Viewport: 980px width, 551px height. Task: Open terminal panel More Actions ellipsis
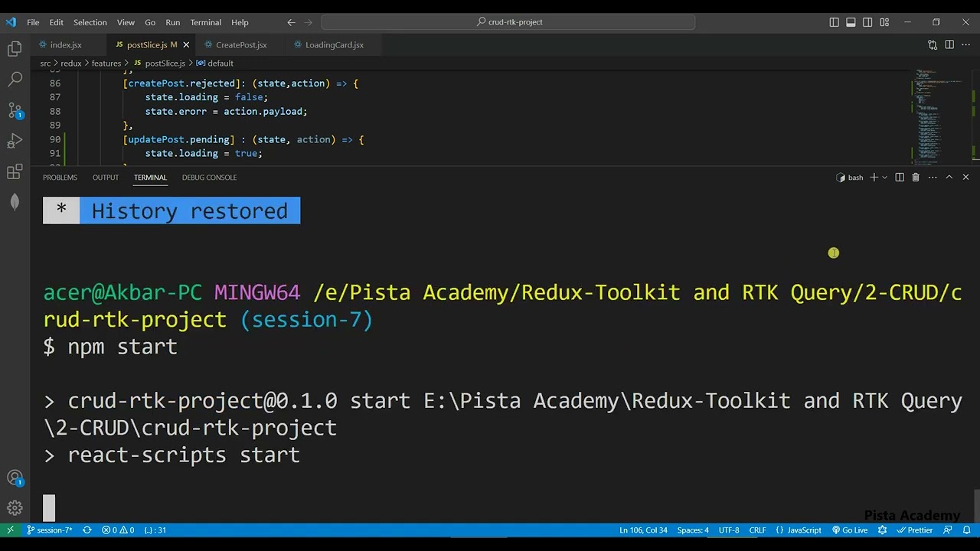click(933, 178)
